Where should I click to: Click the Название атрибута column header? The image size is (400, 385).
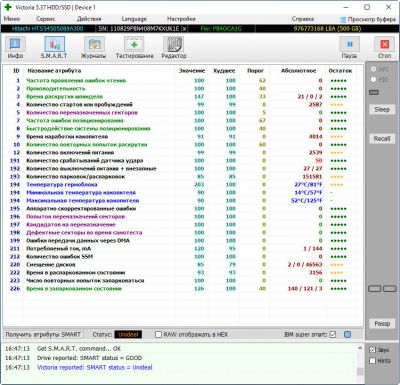(x=54, y=71)
